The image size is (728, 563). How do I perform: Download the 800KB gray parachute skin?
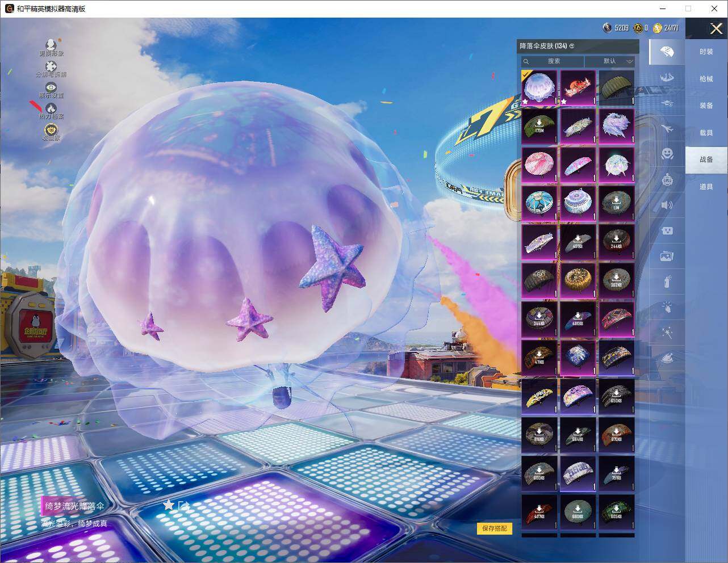click(539, 473)
